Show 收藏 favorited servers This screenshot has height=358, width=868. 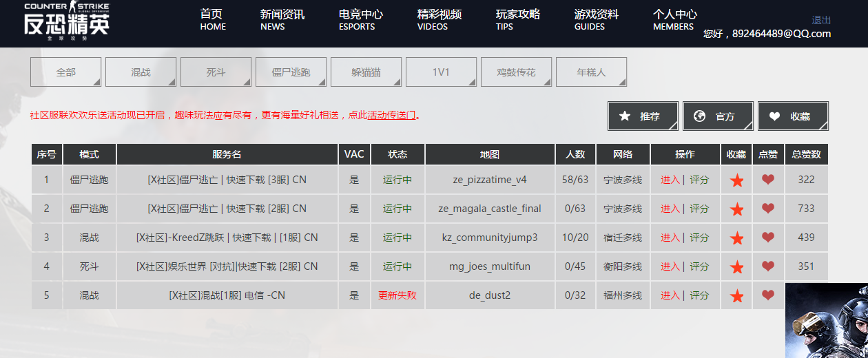[794, 116]
